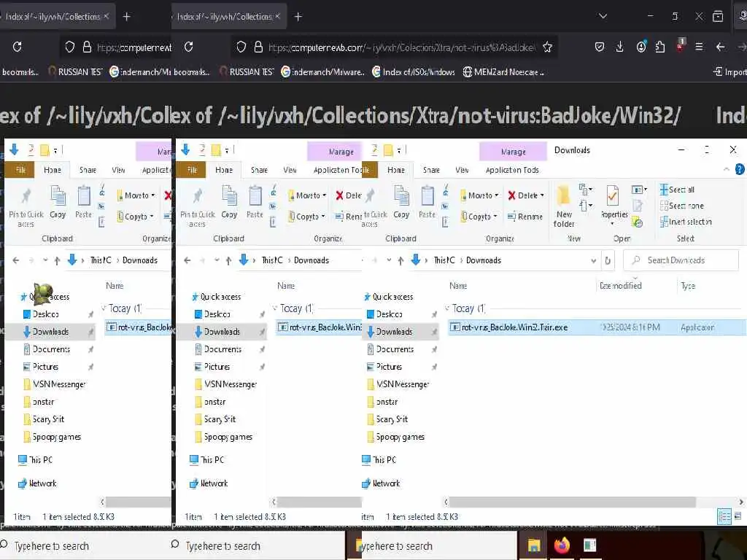Viewport: 747px width, 560px height.
Task: Select not-virus_BadJoke.Win32.Trair.exe file in rightmost Explorer
Action: (x=595, y=327)
